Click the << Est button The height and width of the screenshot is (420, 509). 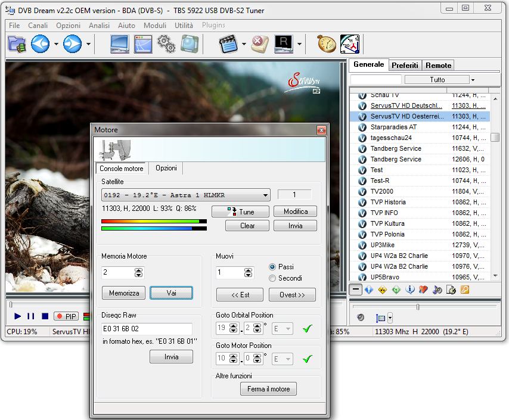click(x=240, y=295)
